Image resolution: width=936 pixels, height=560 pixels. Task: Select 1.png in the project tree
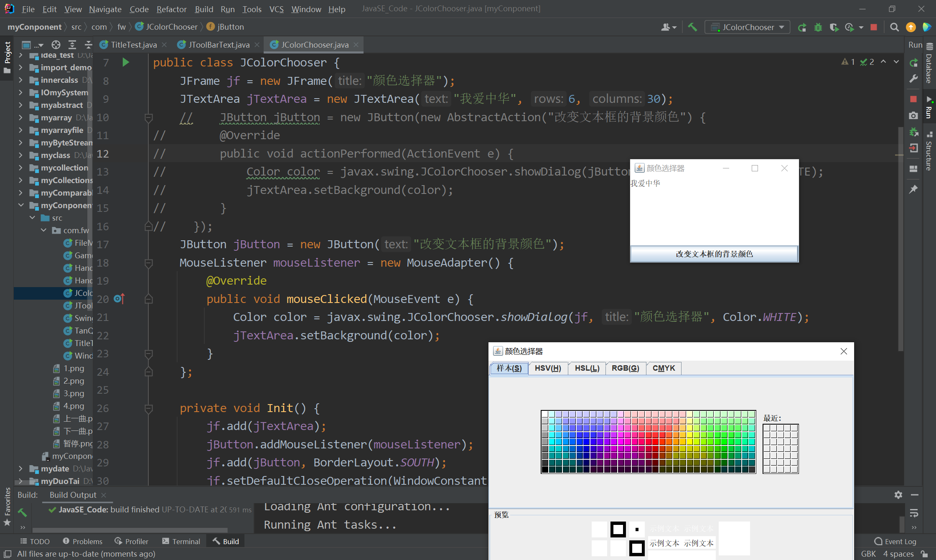pyautogui.click(x=69, y=368)
